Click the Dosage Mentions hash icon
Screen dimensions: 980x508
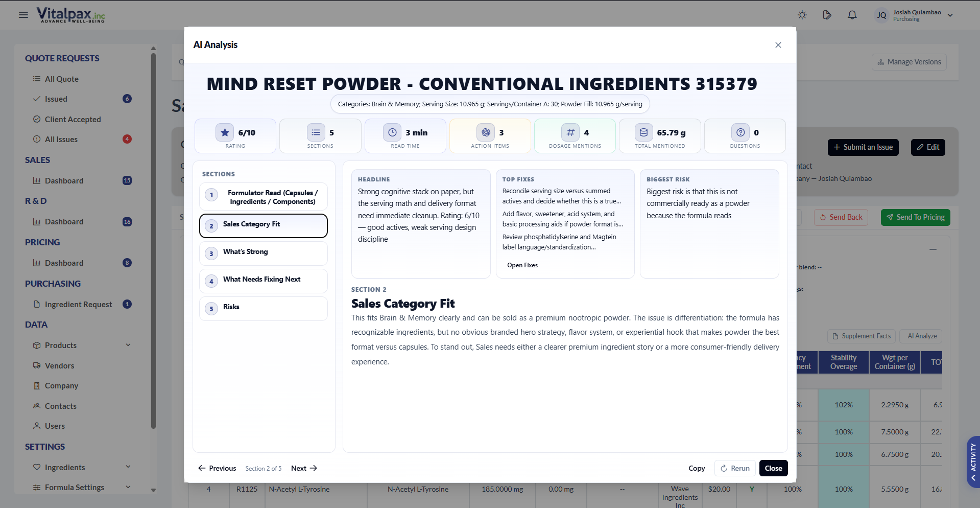coord(570,132)
